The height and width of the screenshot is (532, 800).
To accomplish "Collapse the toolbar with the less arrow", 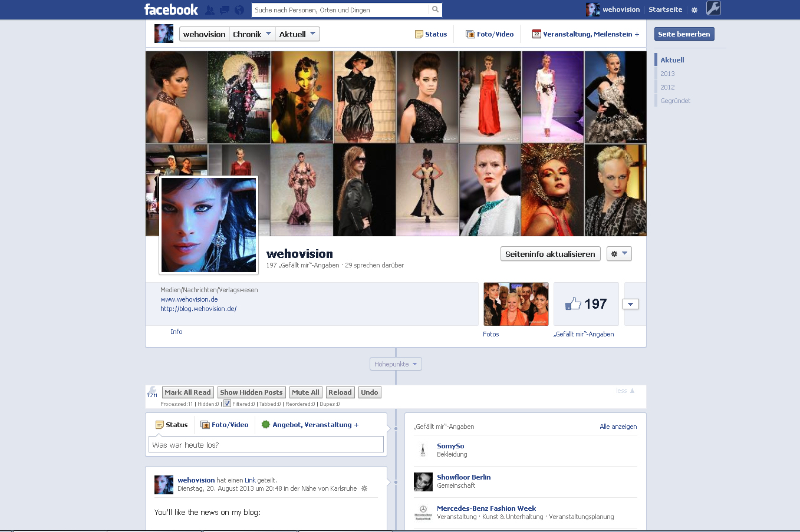I will [x=625, y=391].
